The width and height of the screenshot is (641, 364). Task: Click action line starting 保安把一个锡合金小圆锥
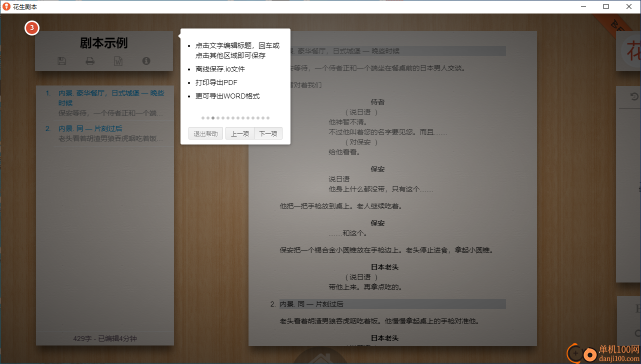tap(386, 250)
